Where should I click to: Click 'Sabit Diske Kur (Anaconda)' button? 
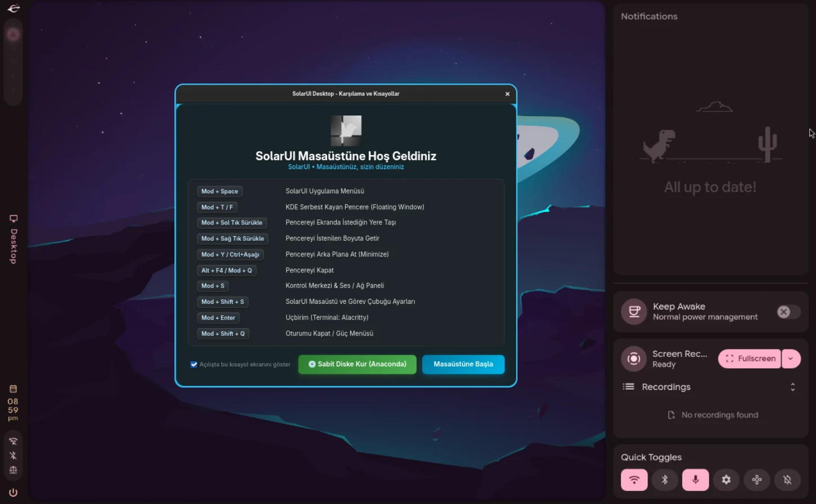(x=357, y=364)
